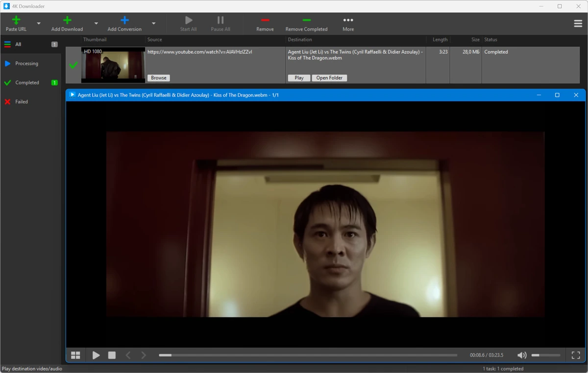Image resolution: width=588 pixels, height=373 pixels.
Task: Click the Remove toolbar icon
Action: 265,20
